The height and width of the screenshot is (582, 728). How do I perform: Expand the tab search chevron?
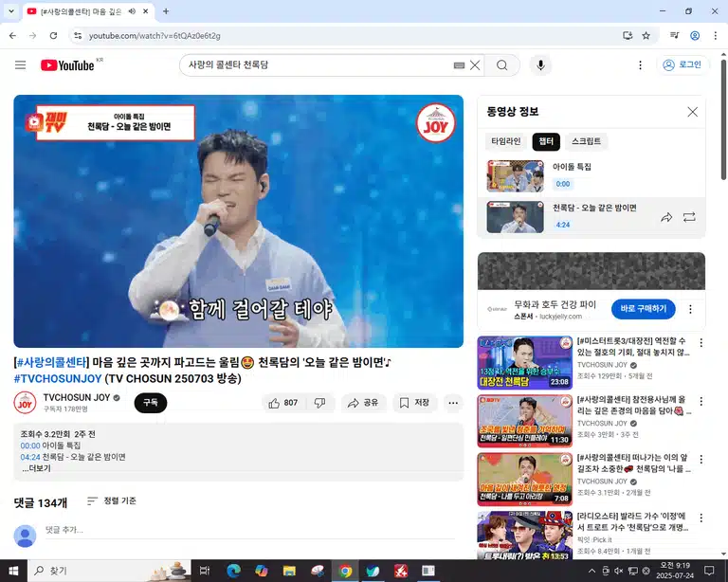coord(11,11)
